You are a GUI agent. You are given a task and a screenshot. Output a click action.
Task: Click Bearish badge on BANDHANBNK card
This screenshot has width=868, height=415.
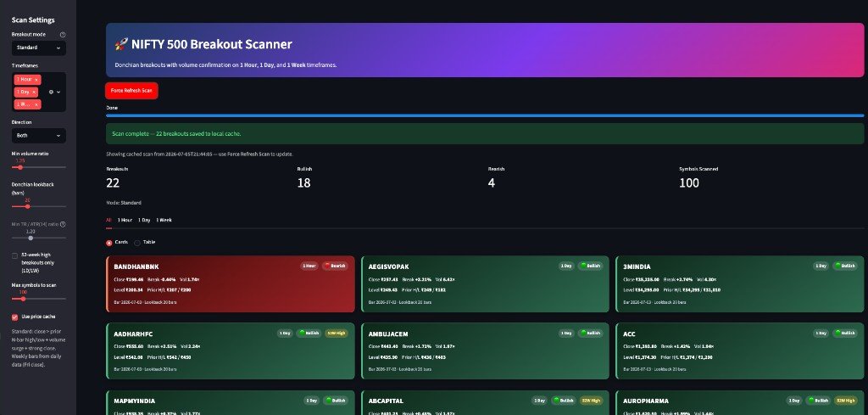pyautogui.click(x=334, y=266)
